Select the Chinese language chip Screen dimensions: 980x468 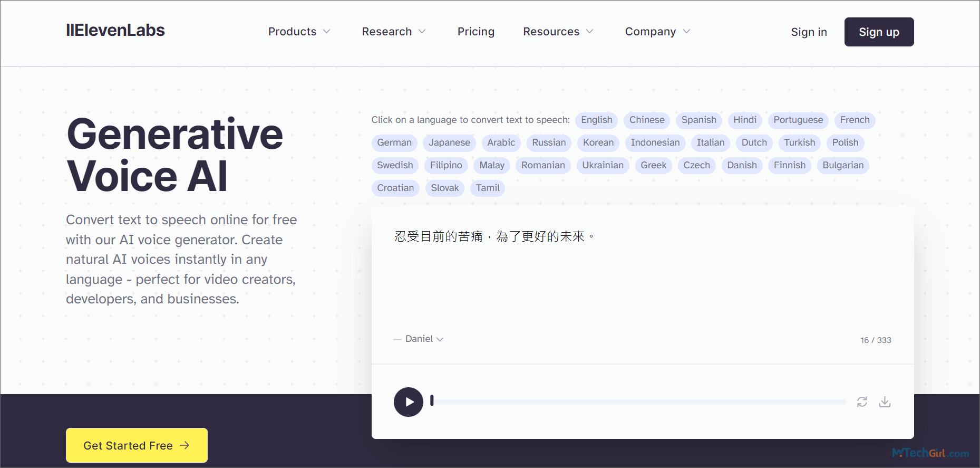(x=647, y=120)
